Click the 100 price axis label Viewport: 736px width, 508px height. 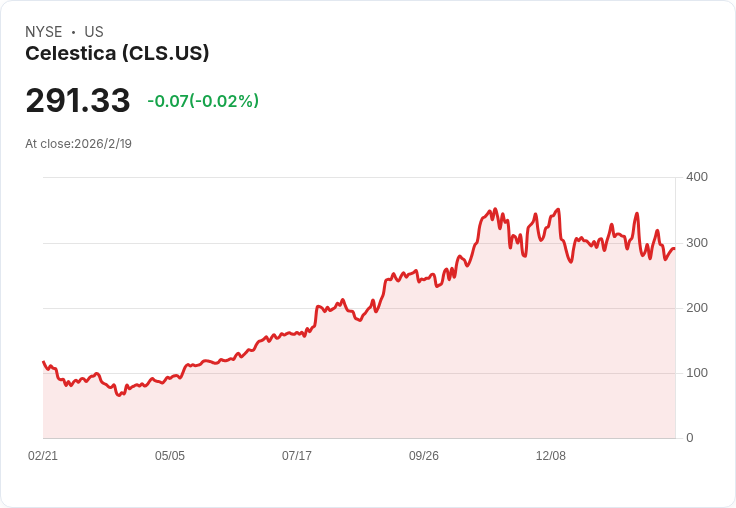[696, 373]
